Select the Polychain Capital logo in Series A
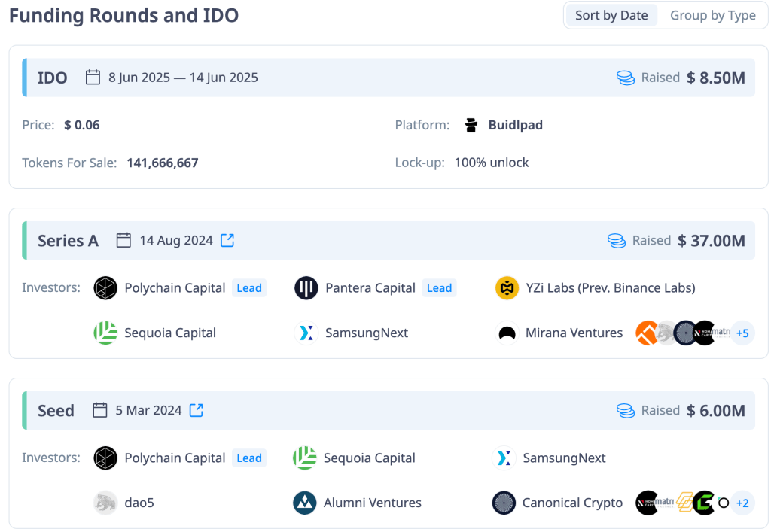Image resolution: width=771 pixels, height=532 pixels. [x=105, y=287]
